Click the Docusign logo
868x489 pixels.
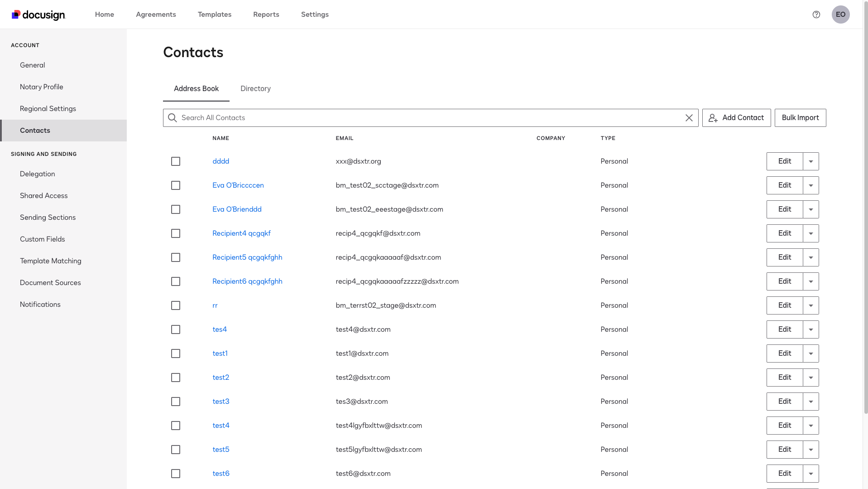[x=38, y=15]
